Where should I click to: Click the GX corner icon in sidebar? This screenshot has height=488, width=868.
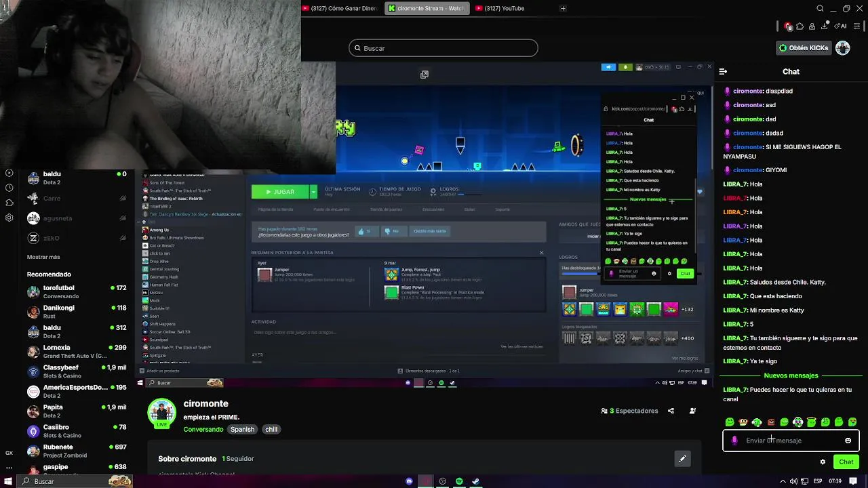click(9, 453)
